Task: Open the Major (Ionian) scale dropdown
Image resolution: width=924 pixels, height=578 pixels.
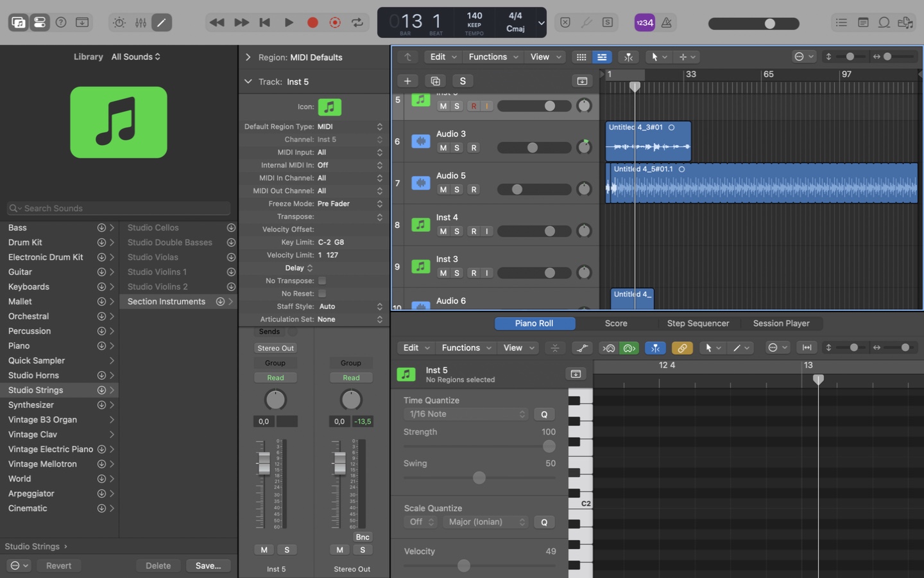Action: coord(486,522)
